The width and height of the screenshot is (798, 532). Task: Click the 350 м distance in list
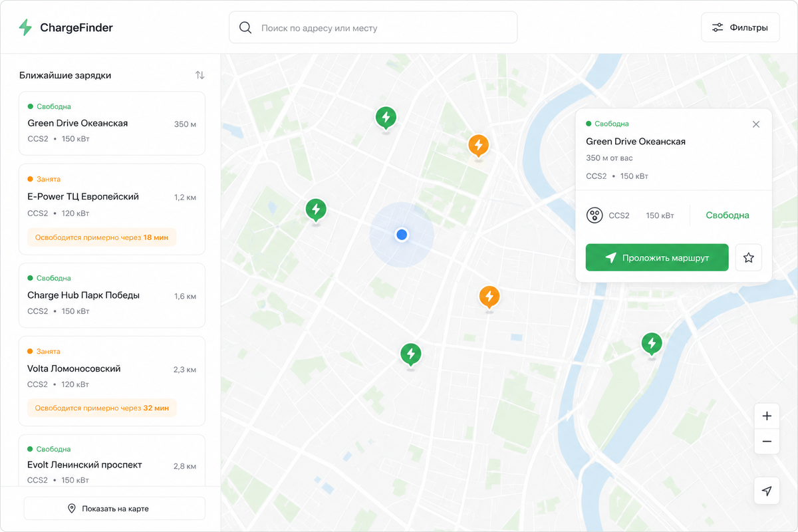click(x=185, y=124)
